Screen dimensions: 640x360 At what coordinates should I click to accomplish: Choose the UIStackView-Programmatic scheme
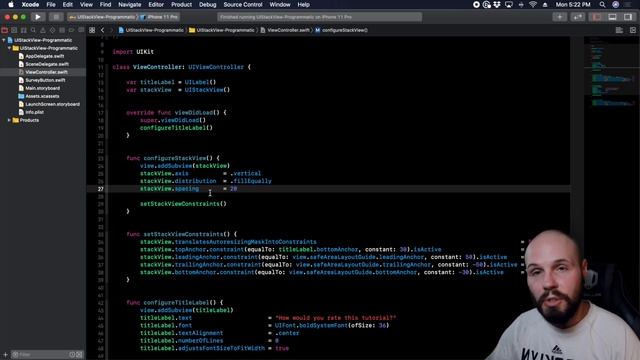tap(103, 17)
